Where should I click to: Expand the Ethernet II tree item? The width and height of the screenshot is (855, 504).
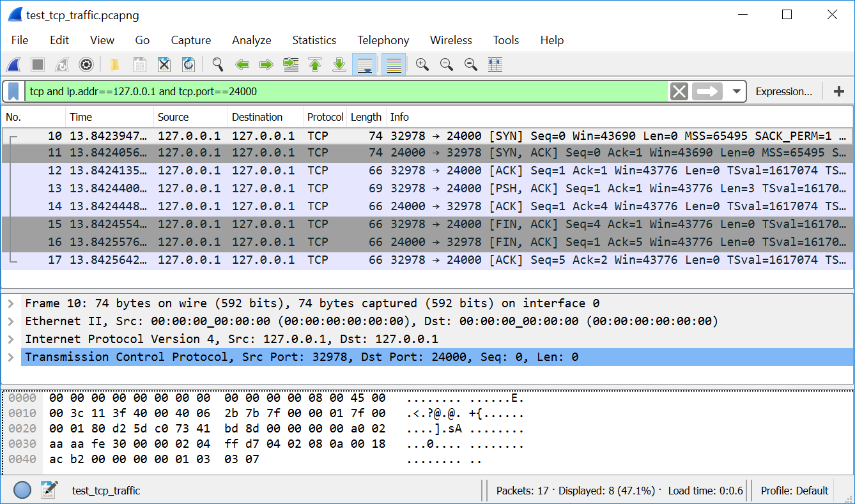[10, 321]
